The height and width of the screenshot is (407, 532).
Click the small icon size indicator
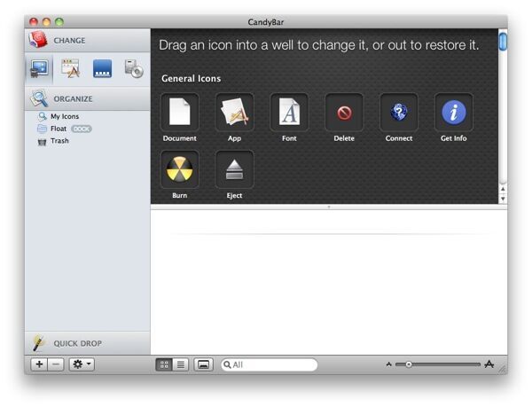pyautogui.click(x=389, y=364)
